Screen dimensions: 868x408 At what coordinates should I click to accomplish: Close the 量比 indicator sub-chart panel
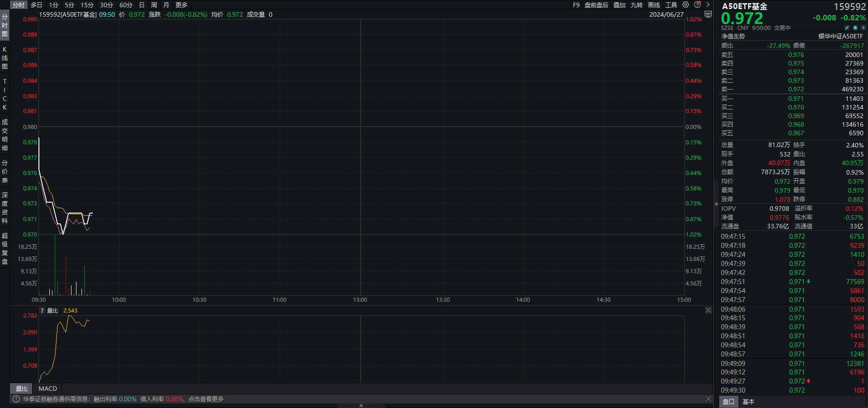pos(708,310)
